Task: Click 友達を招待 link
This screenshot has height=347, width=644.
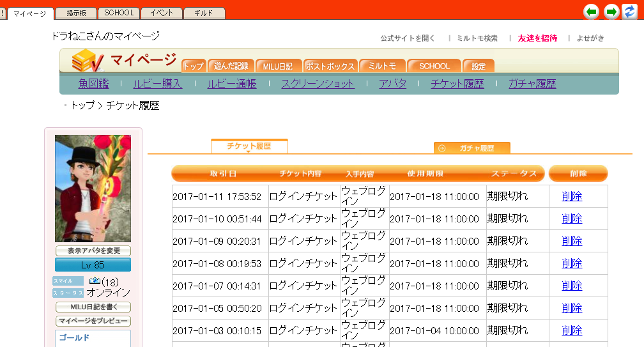Action: (x=537, y=38)
